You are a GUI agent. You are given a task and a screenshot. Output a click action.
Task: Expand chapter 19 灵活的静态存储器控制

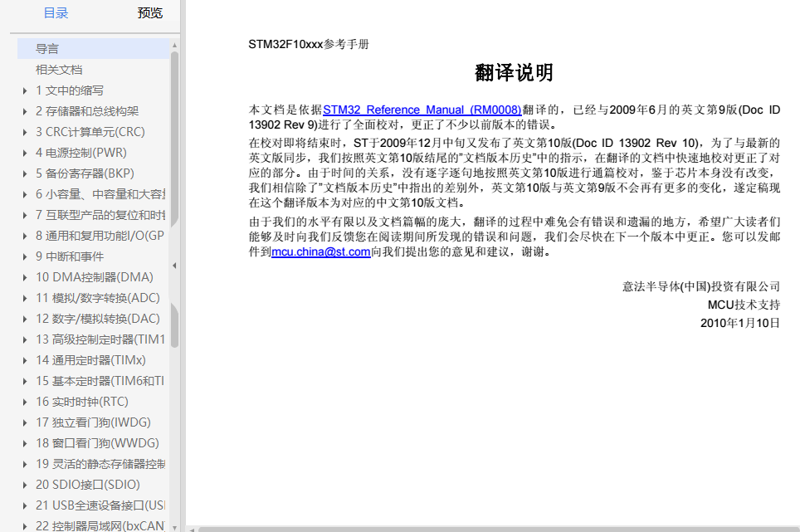pos(25,464)
